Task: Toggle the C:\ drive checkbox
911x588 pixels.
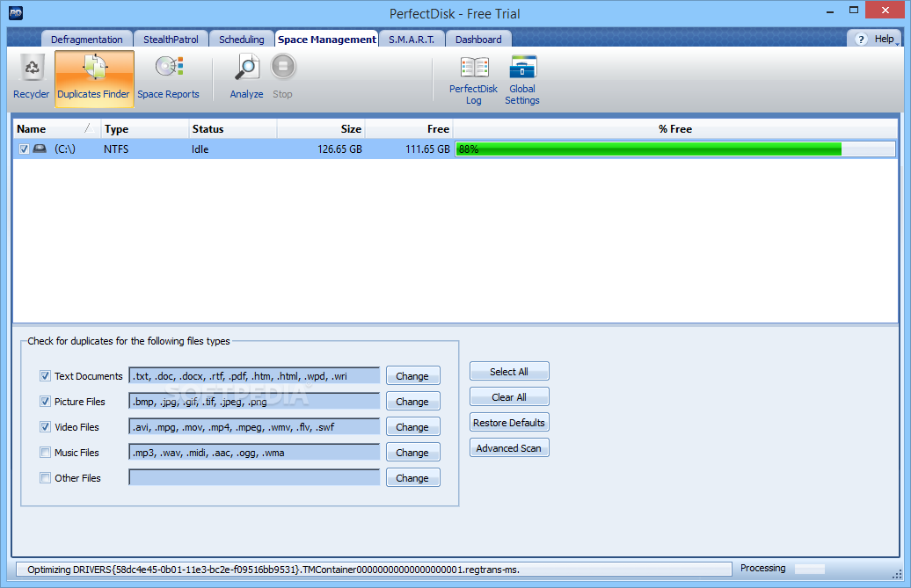Action: pyautogui.click(x=24, y=149)
